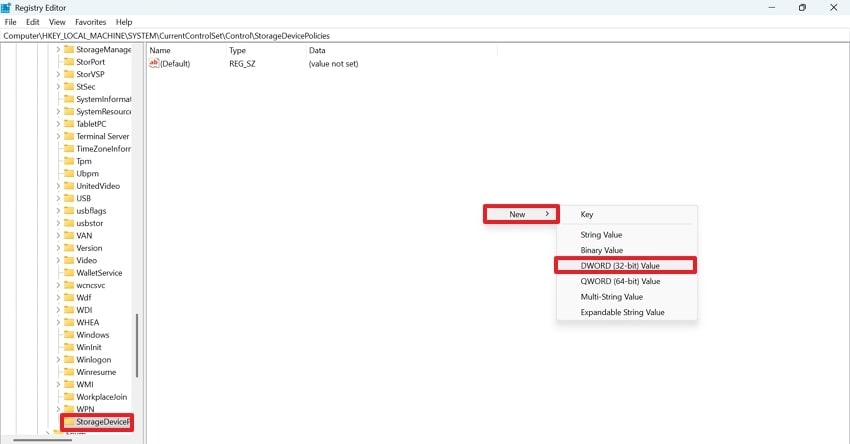Click the tree pane horizontal scrollbar
The height and width of the screenshot is (444, 850).
[43, 440]
